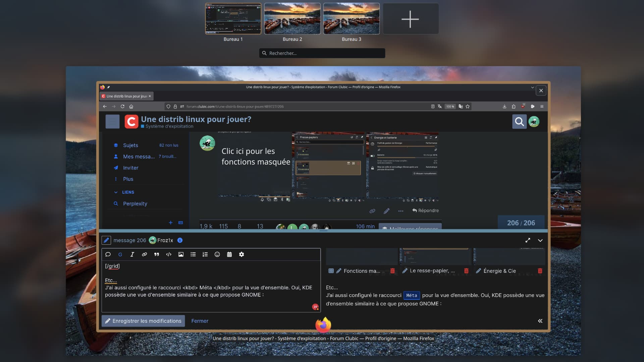Apply preformatted code formatting
The height and width of the screenshot is (362, 644).
(x=169, y=254)
